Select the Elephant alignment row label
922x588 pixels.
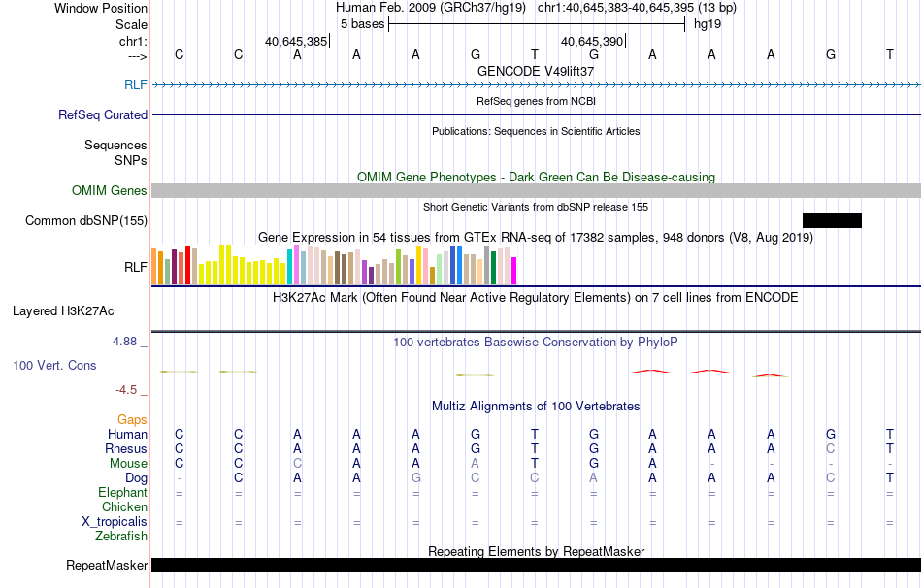click(122, 492)
